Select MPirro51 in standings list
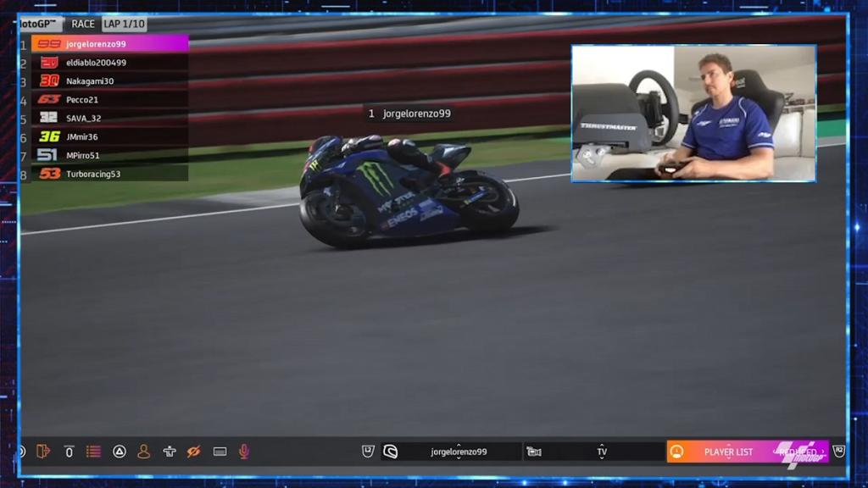Viewport: 868px width, 488px height. 109,156
